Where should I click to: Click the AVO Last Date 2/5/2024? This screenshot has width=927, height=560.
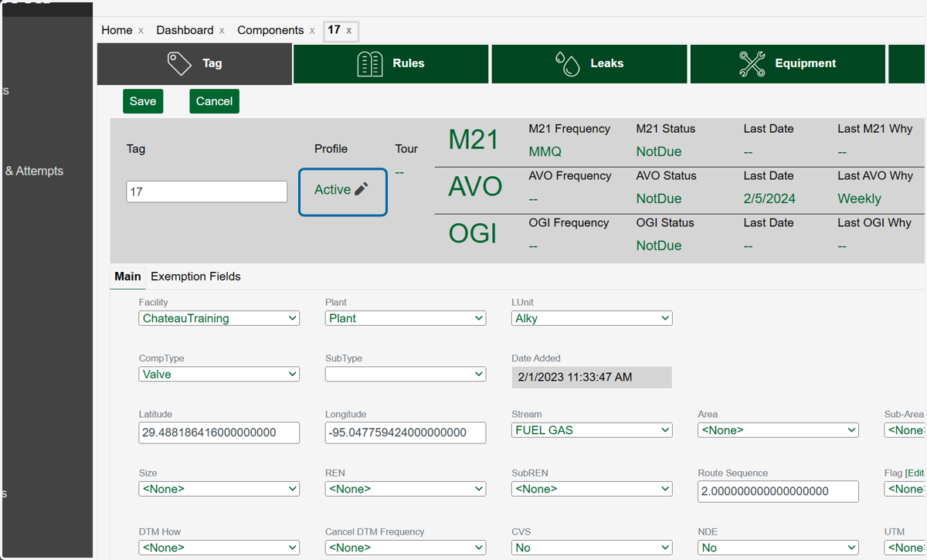769,199
